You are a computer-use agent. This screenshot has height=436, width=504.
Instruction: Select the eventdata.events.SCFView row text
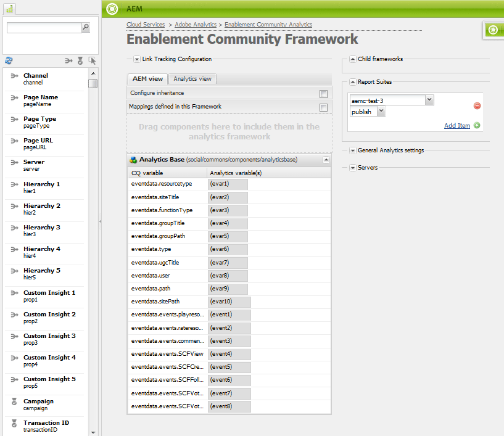click(167, 354)
